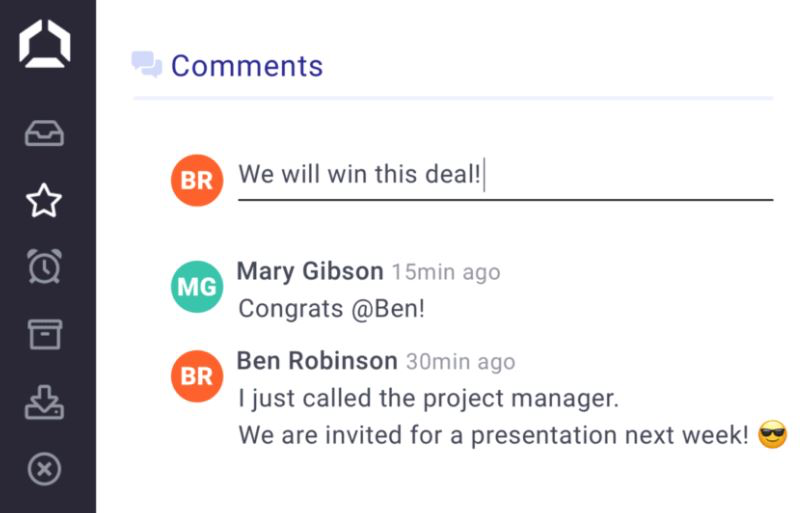Image resolution: width=808 pixels, height=513 pixels.
Task: Select the Favorites star icon
Action: [x=44, y=201]
